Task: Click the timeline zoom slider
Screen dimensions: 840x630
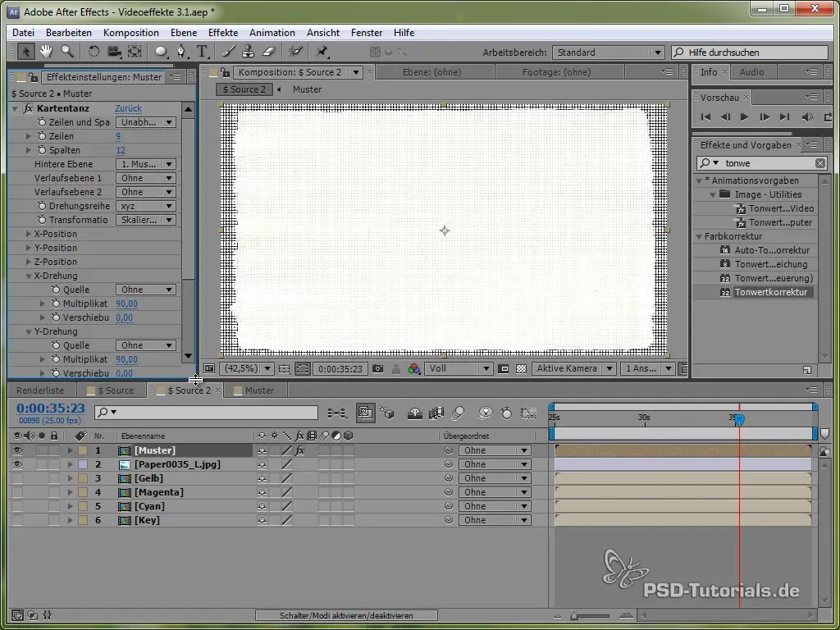Action: pos(591,616)
